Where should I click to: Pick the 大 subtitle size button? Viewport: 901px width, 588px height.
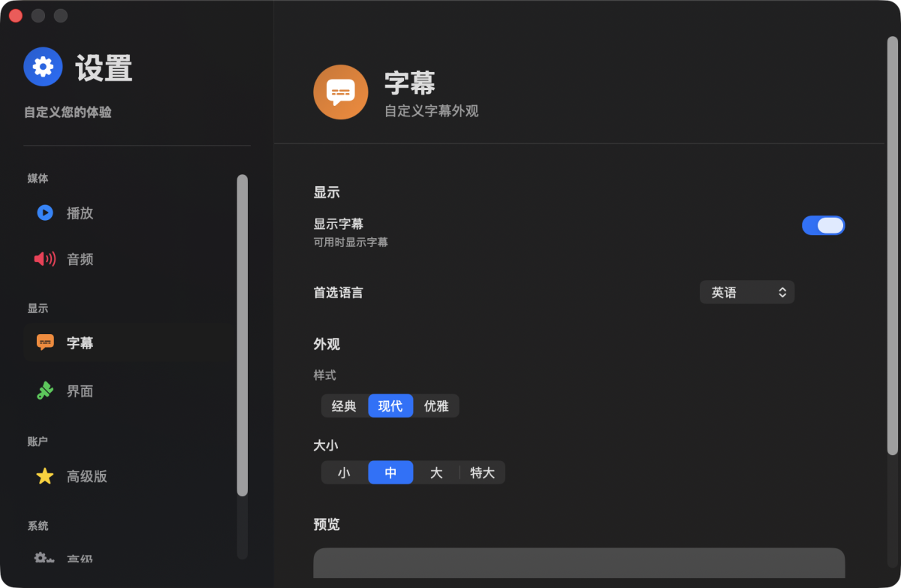[x=436, y=473]
